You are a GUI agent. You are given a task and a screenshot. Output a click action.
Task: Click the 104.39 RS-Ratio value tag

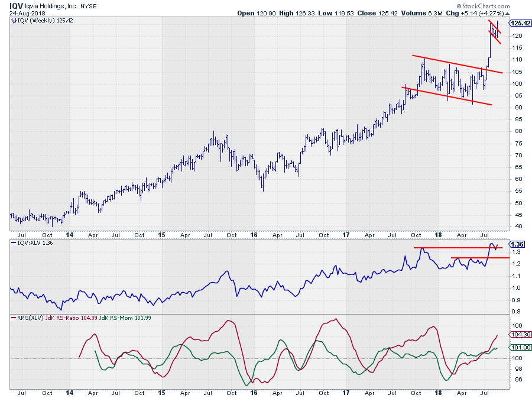pyautogui.click(x=520, y=335)
